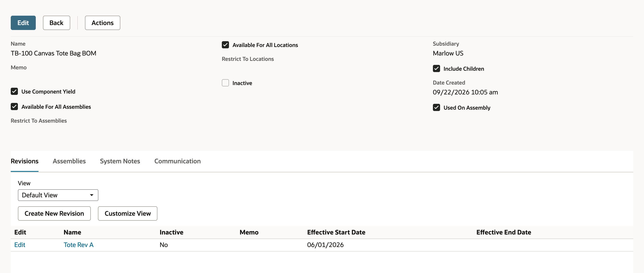Toggle the Include Children checkbox
644x273 pixels.
436,68
